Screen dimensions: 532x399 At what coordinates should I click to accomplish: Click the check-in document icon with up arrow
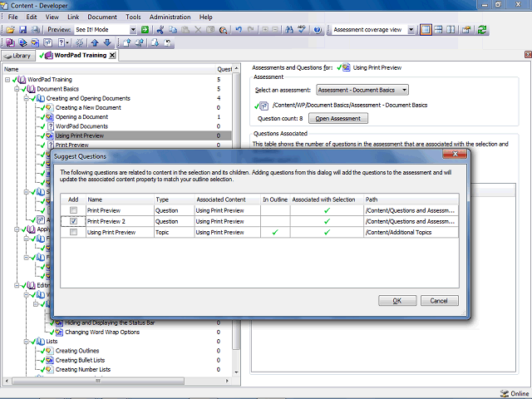point(127,42)
